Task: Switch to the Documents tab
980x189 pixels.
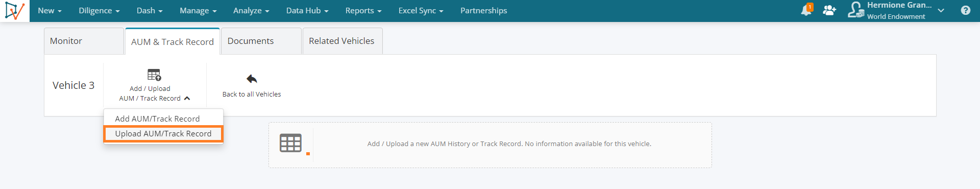Action: (261, 41)
